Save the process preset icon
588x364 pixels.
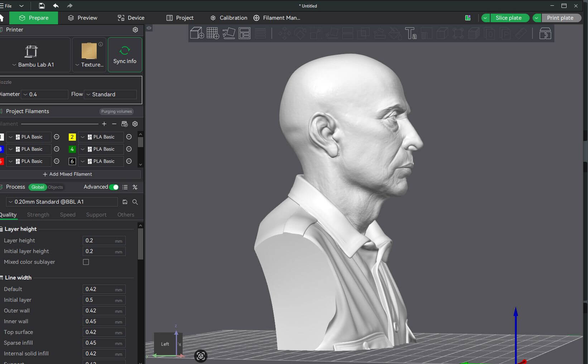[125, 202]
